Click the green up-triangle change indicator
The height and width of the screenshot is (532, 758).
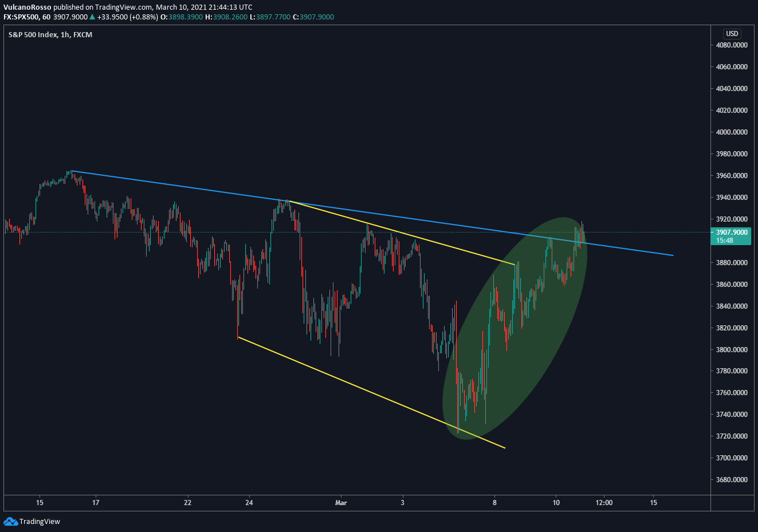click(92, 17)
